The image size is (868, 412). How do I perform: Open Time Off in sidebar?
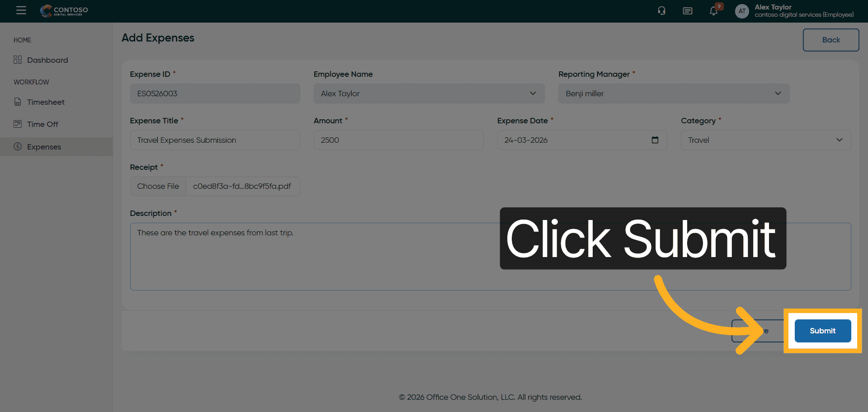[42, 124]
